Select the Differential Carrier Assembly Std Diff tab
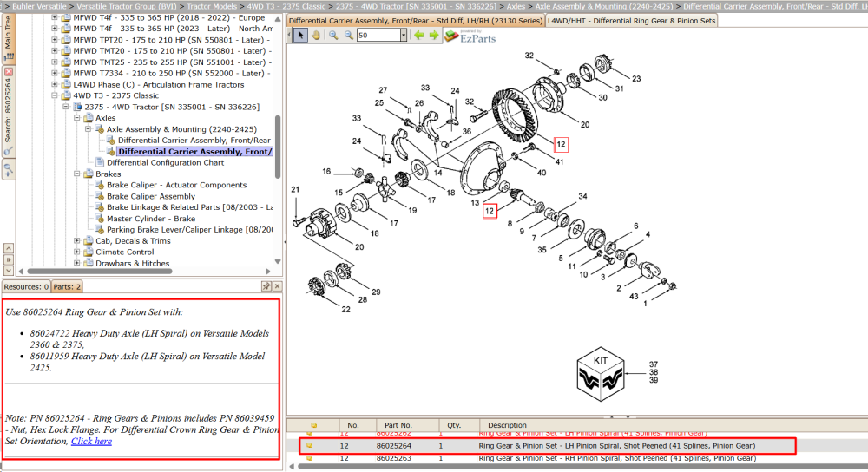This screenshot has width=868, height=472. point(416,21)
